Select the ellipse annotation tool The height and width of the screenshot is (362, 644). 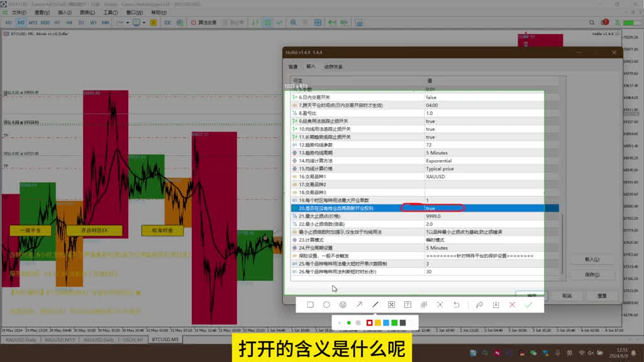[x=327, y=305]
